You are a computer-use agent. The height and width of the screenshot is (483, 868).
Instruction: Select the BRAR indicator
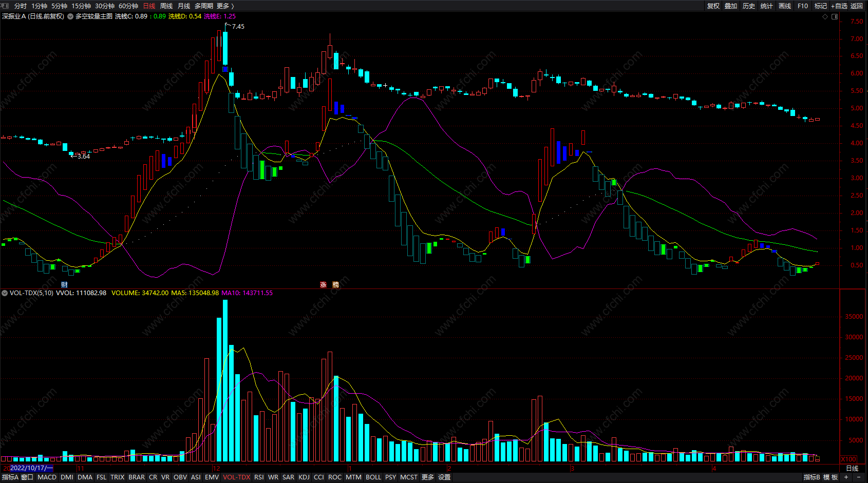coord(137,477)
